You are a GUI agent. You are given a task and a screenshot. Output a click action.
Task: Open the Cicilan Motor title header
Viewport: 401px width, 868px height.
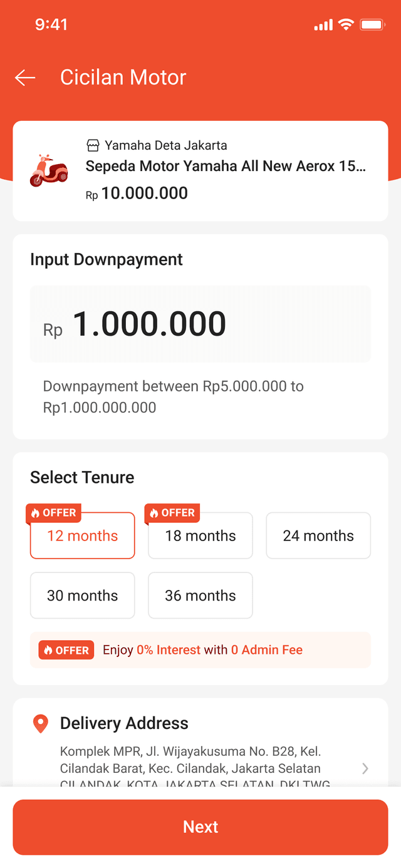point(123,77)
